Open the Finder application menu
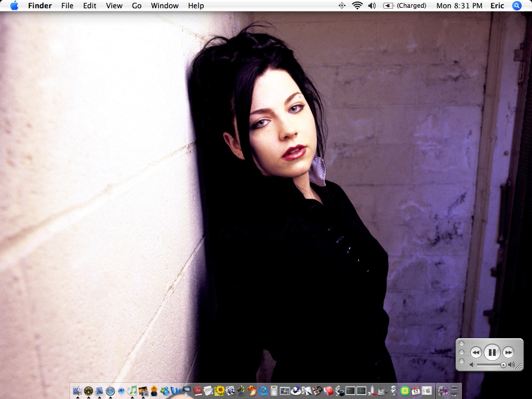 coord(39,5)
